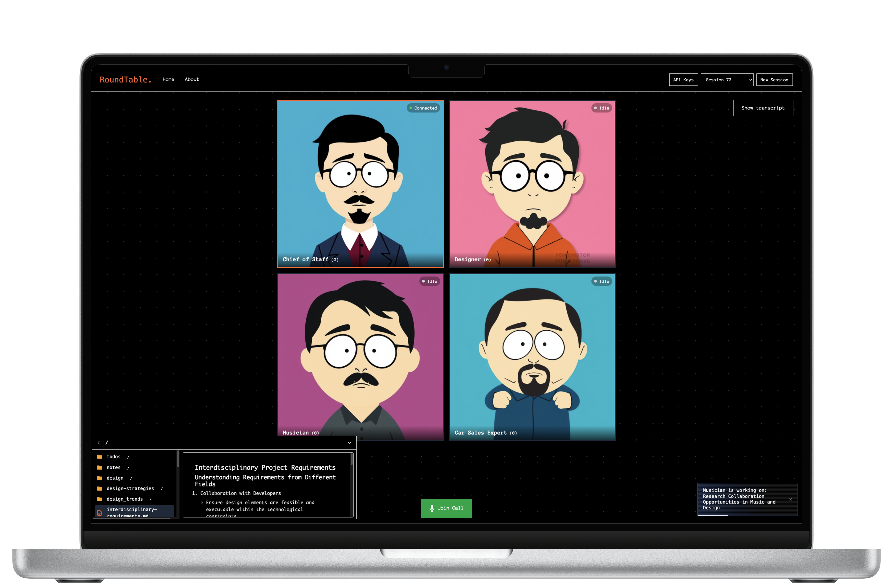Screen dimensions: 893x588
Task: Open the design_trends folder icon
Action: click(99, 499)
